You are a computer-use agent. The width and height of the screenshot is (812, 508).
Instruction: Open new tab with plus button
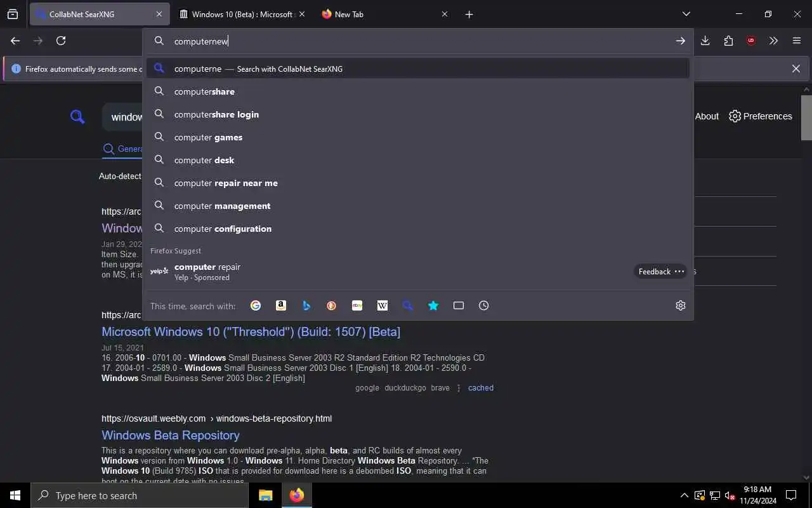(x=469, y=14)
